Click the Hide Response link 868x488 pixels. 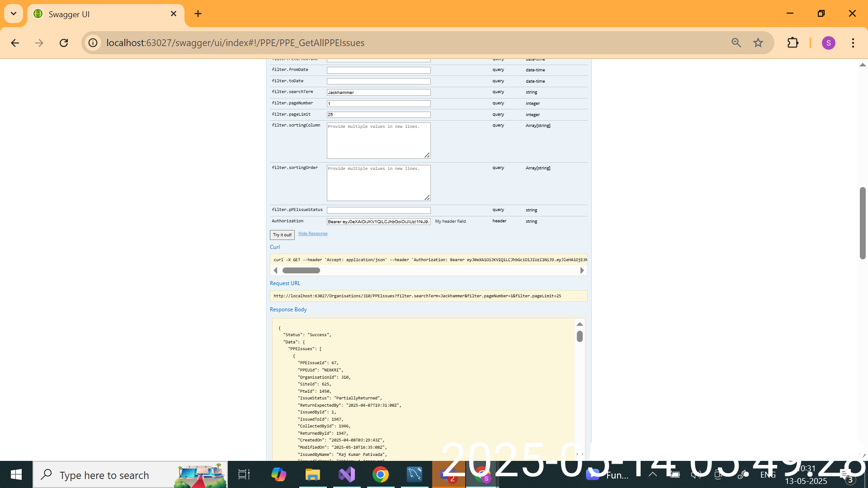click(x=313, y=234)
